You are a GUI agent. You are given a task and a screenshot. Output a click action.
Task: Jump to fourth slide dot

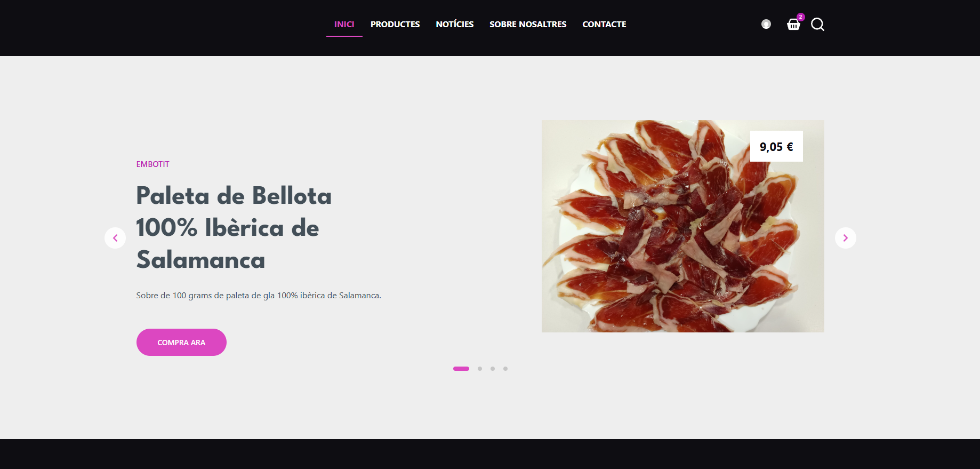pos(505,369)
